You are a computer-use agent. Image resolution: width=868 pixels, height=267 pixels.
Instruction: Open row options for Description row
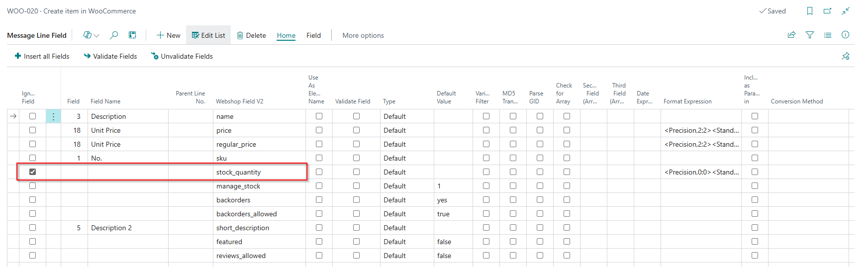click(x=53, y=116)
